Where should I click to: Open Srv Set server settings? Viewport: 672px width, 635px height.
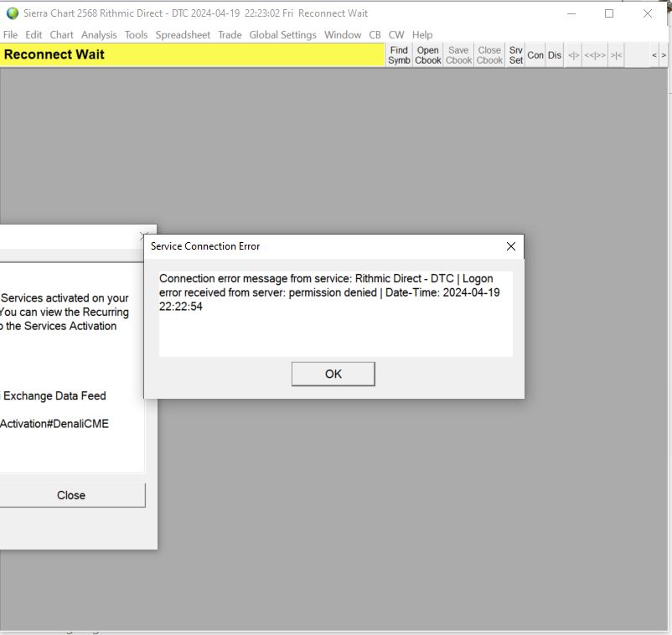pyautogui.click(x=515, y=55)
